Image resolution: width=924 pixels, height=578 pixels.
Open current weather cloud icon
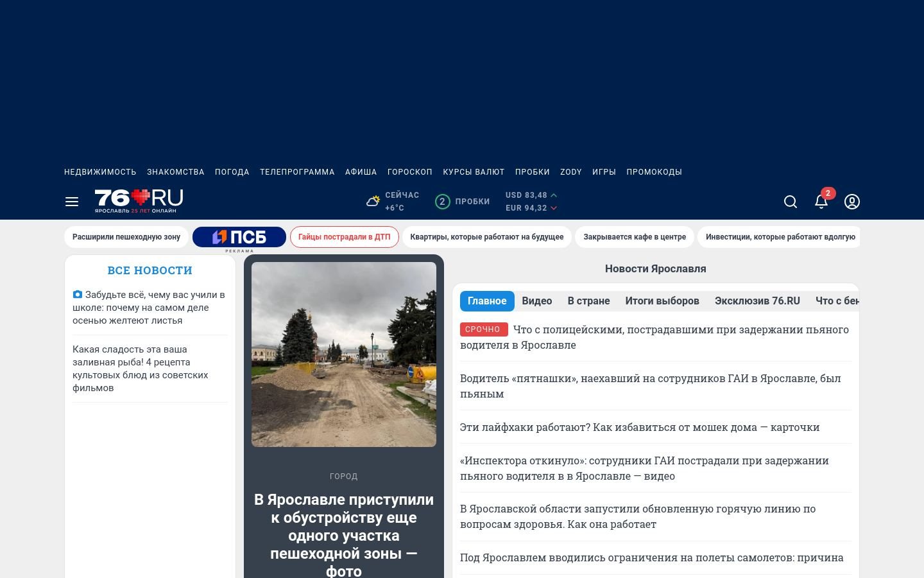coord(373,202)
